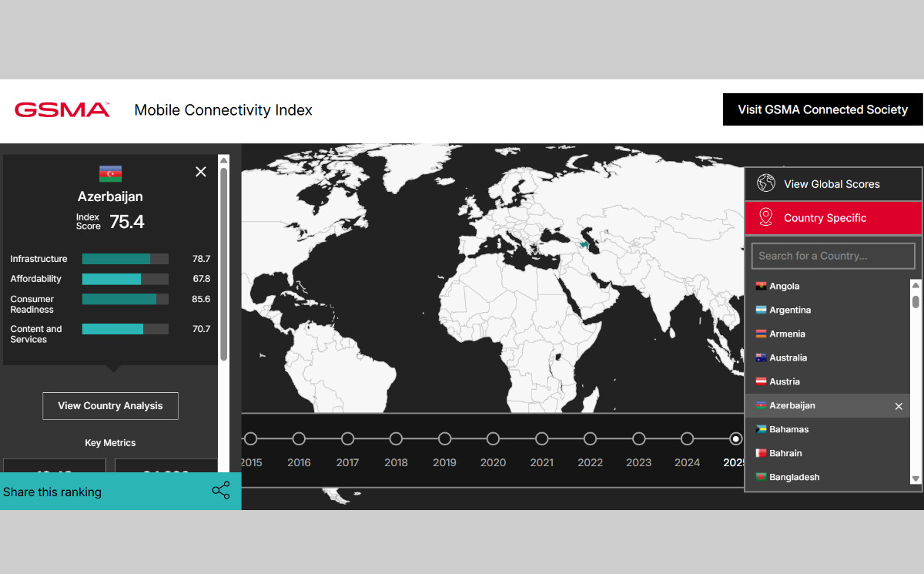Click the Affordability score bar
The width and height of the screenshot is (924, 574).
click(126, 279)
